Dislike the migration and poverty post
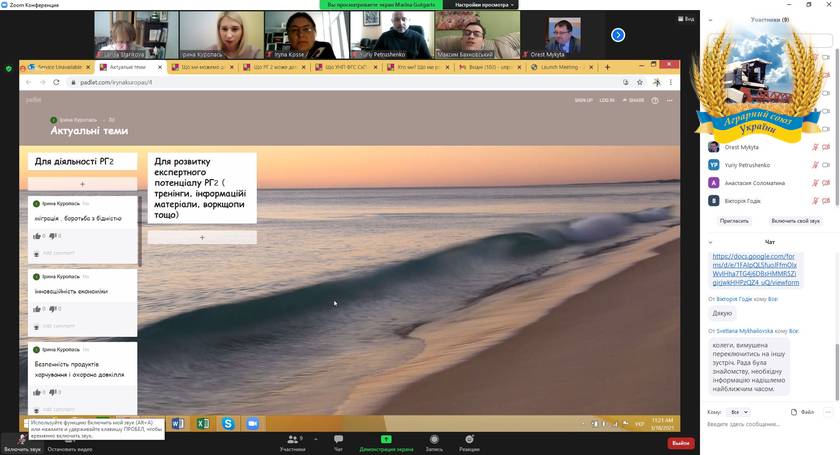The width and height of the screenshot is (840, 455). (x=52, y=236)
